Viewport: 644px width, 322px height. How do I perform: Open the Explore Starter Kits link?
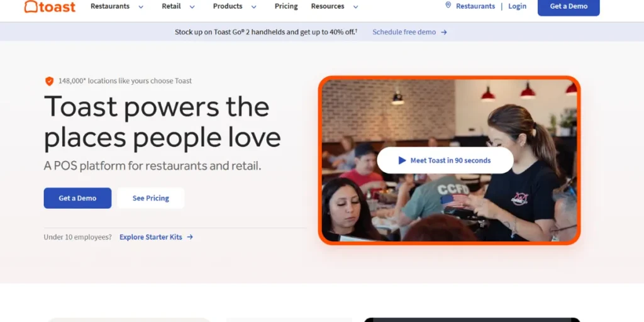point(151,237)
